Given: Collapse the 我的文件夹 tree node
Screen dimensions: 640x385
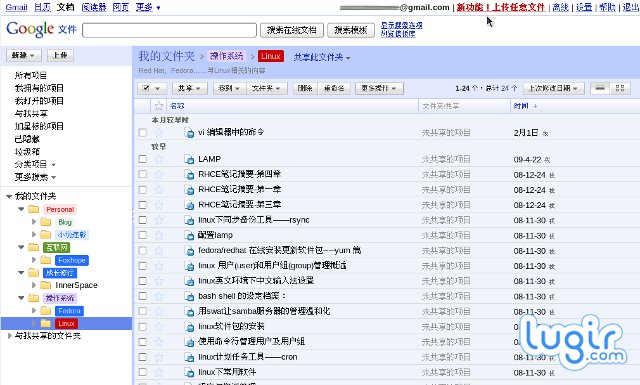Looking at the screenshot, I should [x=9, y=196].
